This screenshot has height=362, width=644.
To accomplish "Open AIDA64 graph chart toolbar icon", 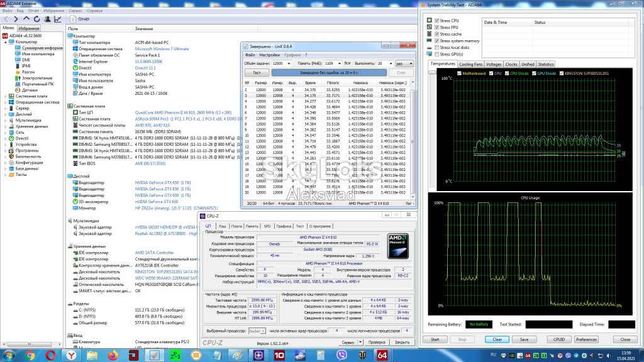I will point(58,19).
